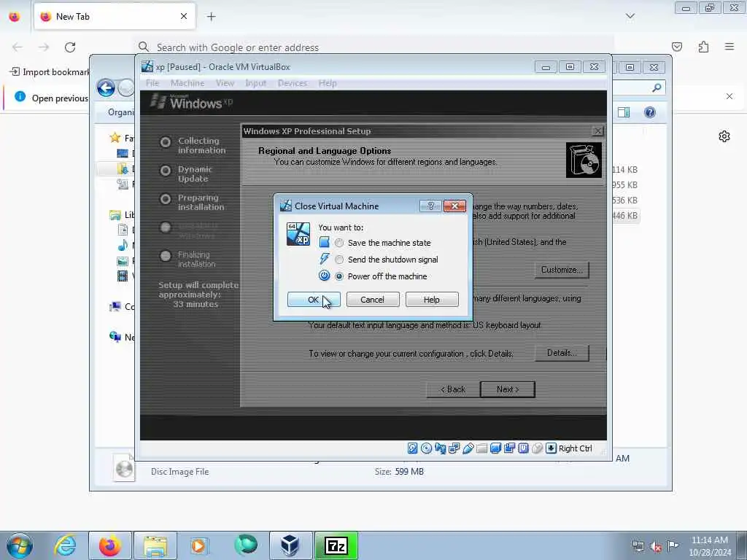The image size is (747, 560).
Task: Click keyboard capture arrow icon
Action: click(x=551, y=448)
